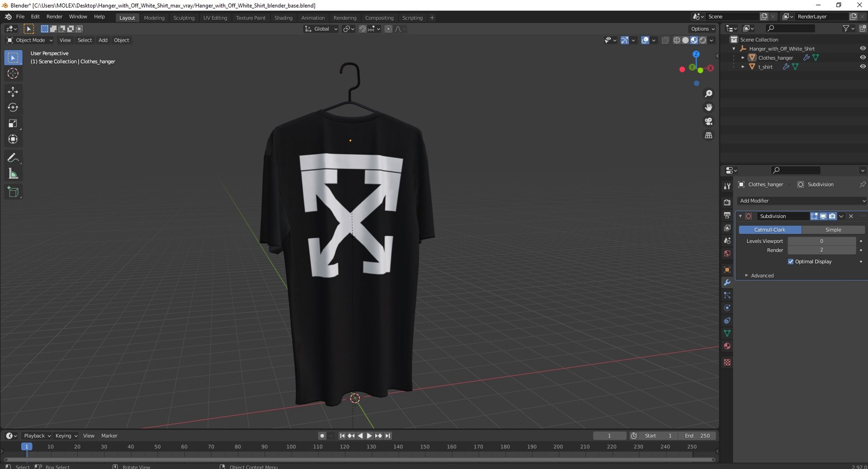Hide Hanger_with_Off_White_Shirt collection
Image resolution: width=868 pixels, height=469 pixels.
tap(863, 49)
